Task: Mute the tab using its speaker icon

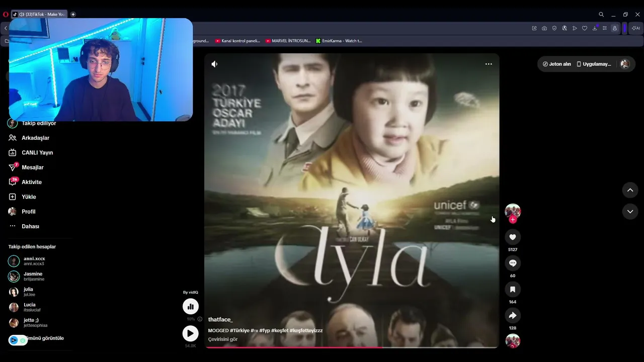Action: 22,15
